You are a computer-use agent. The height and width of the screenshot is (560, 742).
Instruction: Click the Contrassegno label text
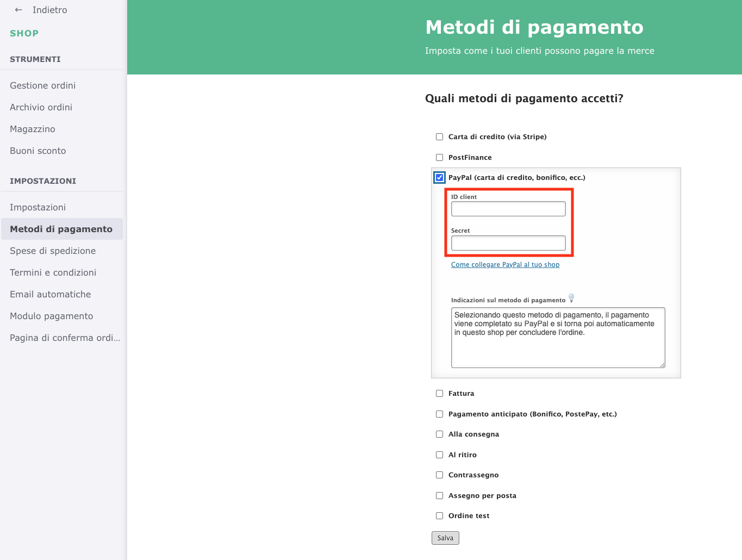[x=473, y=475]
